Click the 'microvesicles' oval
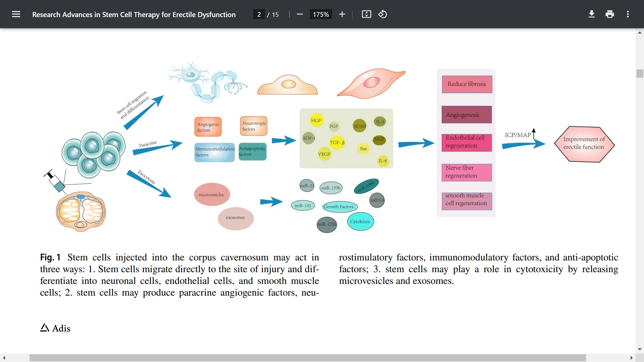Screen dimensions: 644x362 212,194
